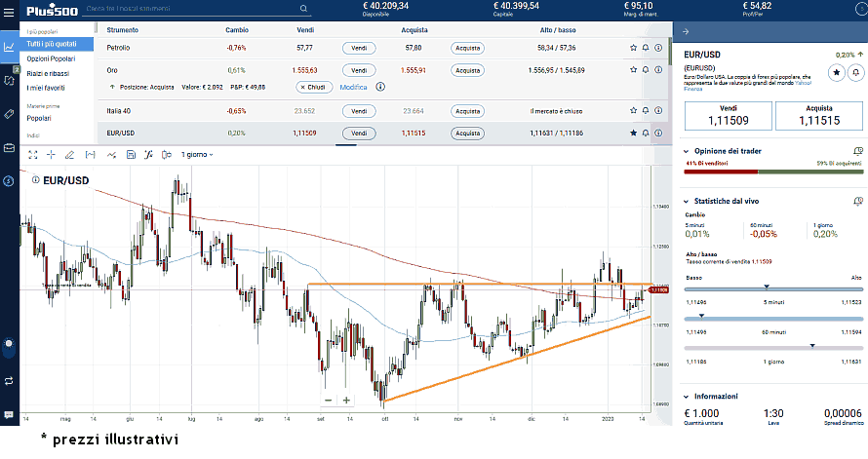Open the indicators function icon
This screenshot has width=868, height=459.
149,154
